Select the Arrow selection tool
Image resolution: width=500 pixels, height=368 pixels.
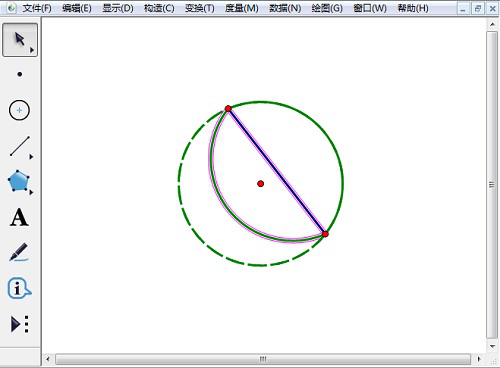[20, 40]
